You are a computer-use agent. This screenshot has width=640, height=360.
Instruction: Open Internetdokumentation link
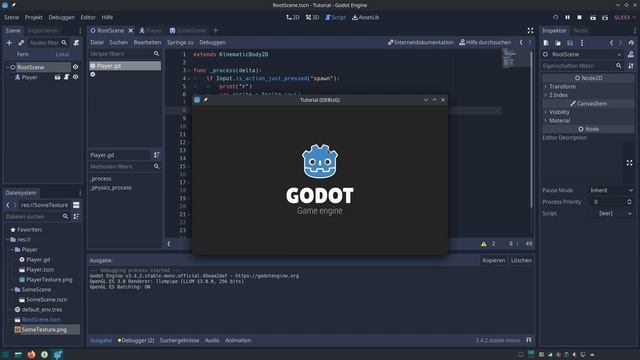(420, 42)
